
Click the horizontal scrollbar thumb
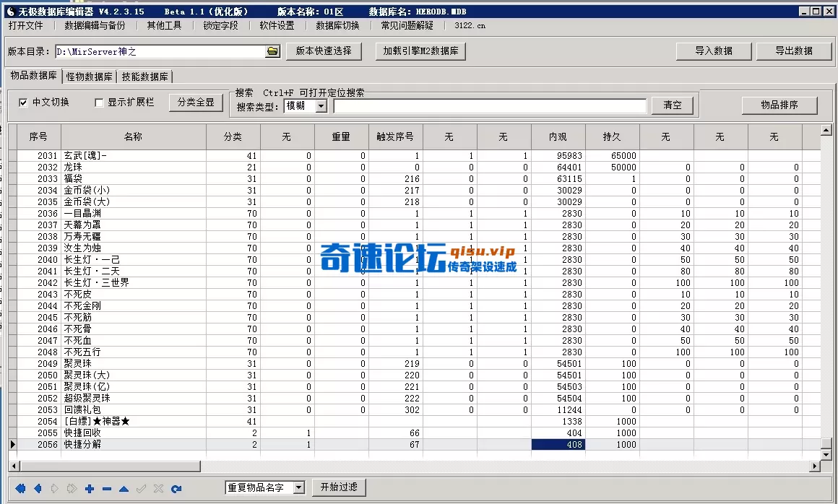[x=110, y=466]
